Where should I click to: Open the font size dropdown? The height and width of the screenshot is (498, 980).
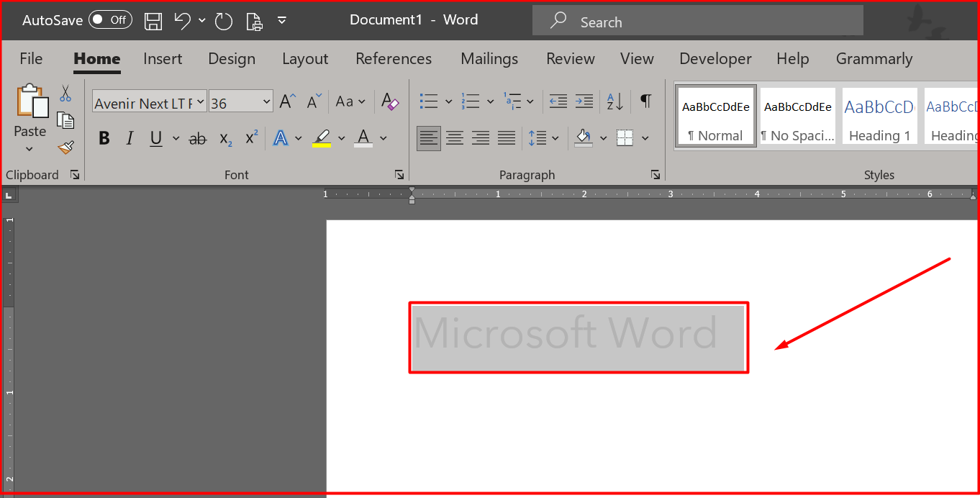(x=267, y=103)
